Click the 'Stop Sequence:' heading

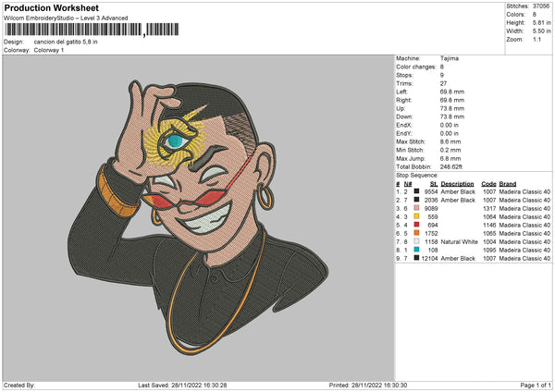click(x=417, y=175)
